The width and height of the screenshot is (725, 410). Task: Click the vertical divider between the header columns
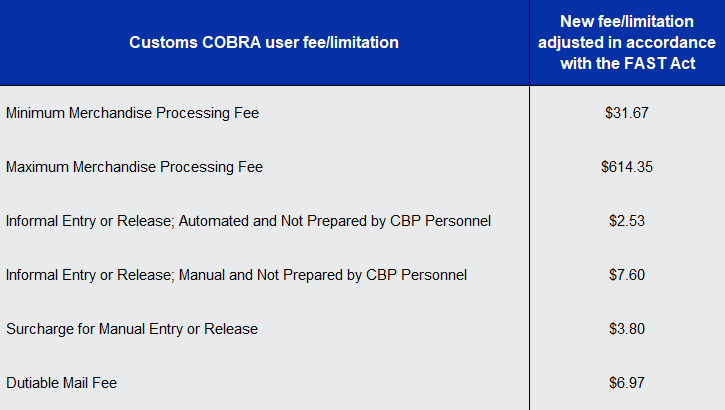pos(529,42)
